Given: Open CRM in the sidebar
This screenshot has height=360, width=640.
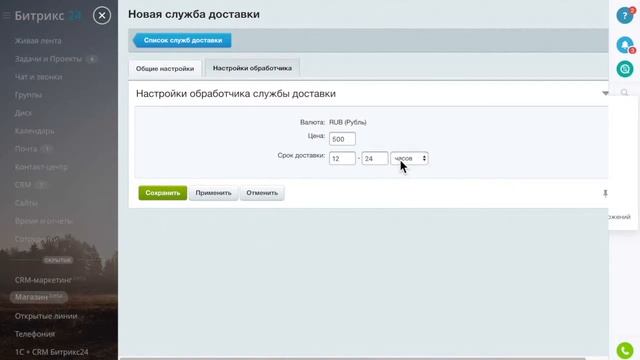Looking at the screenshot, I should click(23, 185).
